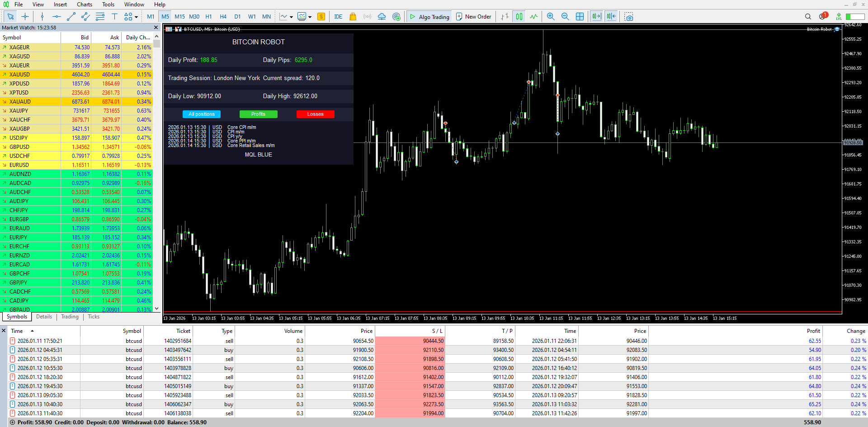The height and width of the screenshot is (427, 868).
Task: Select the text label tool
Action: (x=114, y=17)
